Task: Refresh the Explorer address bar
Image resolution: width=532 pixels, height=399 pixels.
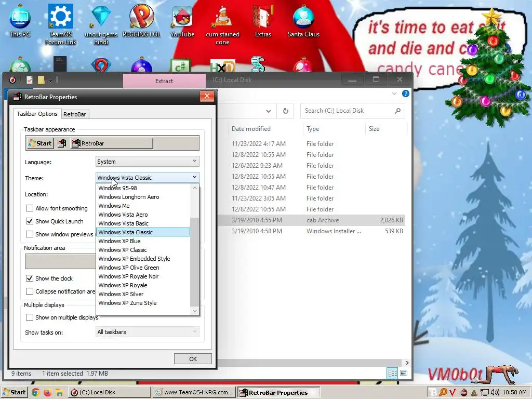Action: 286,111
